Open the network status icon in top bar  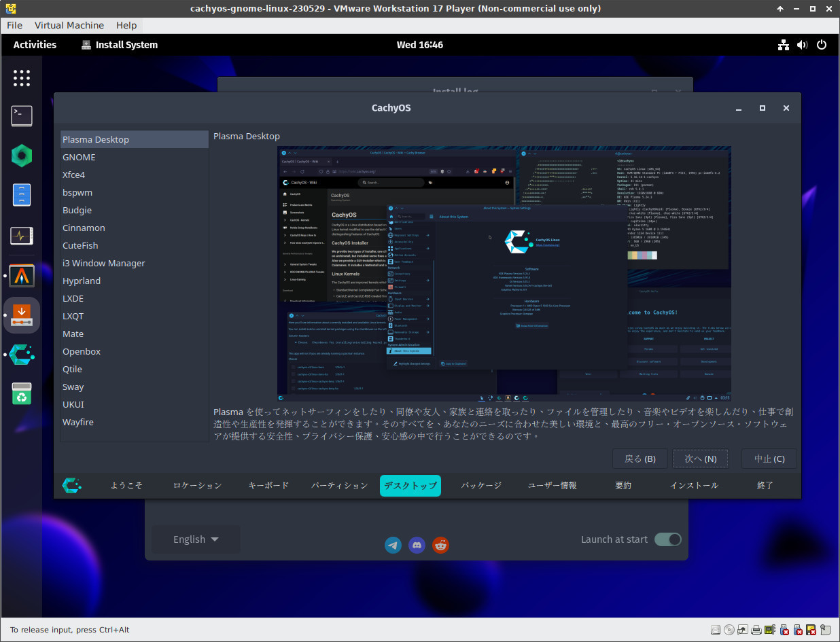coord(784,45)
